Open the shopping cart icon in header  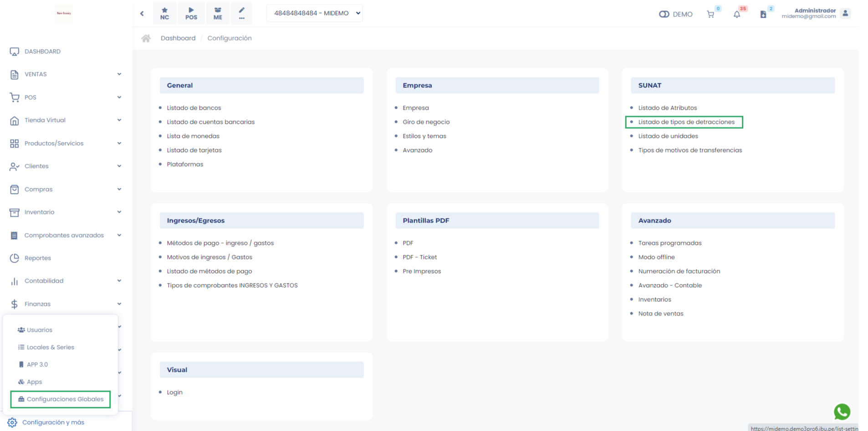pos(710,14)
